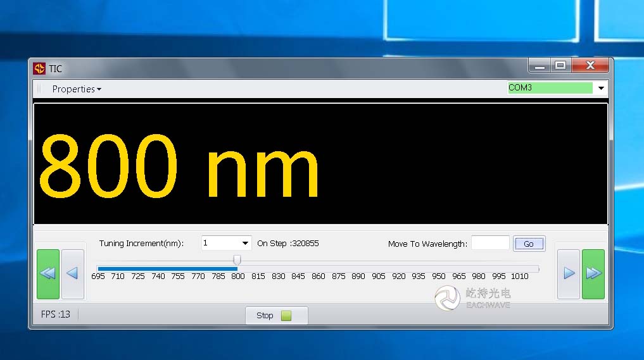Maximize the TIC window
The image size is (644, 360).
point(560,65)
